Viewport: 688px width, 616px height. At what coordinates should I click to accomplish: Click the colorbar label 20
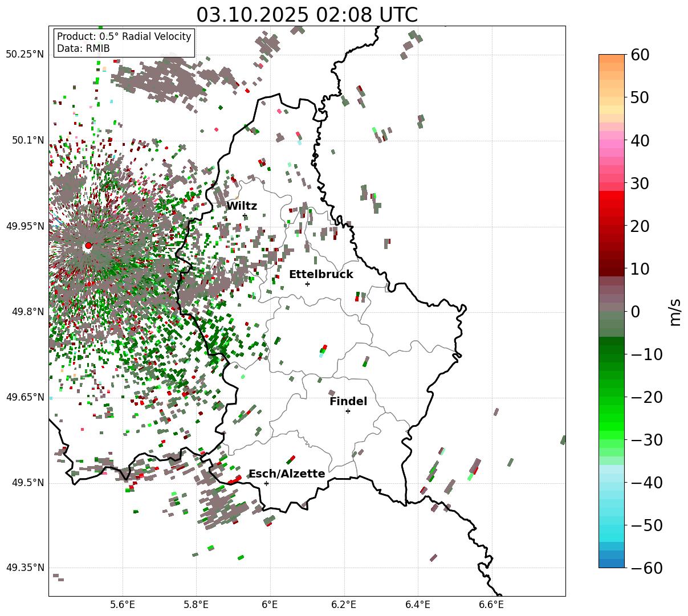(639, 226)
